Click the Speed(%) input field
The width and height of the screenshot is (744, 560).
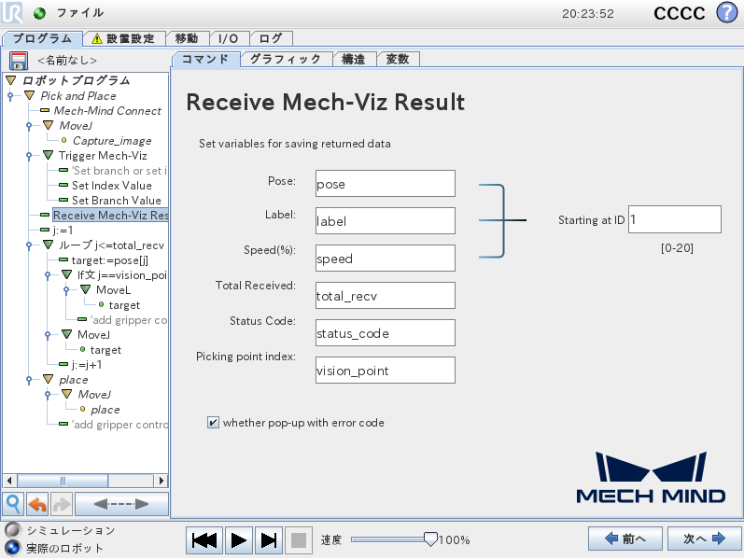386,259
